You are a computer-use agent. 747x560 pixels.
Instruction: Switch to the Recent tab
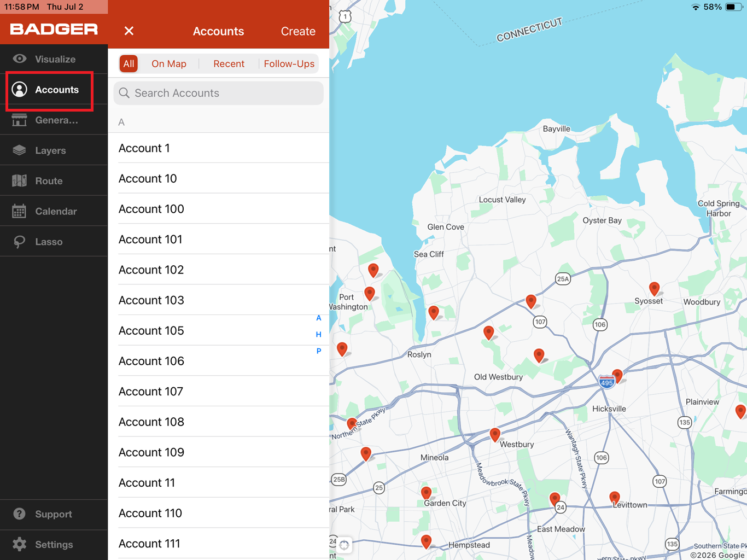pyautogui.click(x=229, y=64)
